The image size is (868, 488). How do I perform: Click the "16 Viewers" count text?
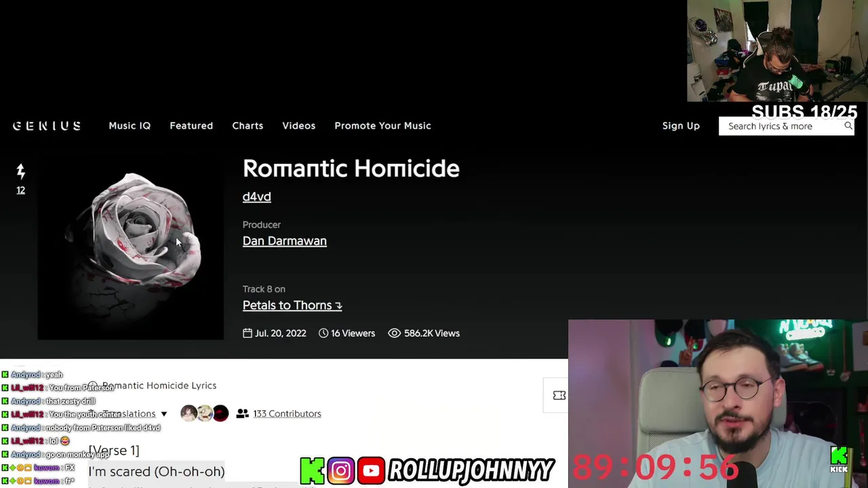pos(353,333)
